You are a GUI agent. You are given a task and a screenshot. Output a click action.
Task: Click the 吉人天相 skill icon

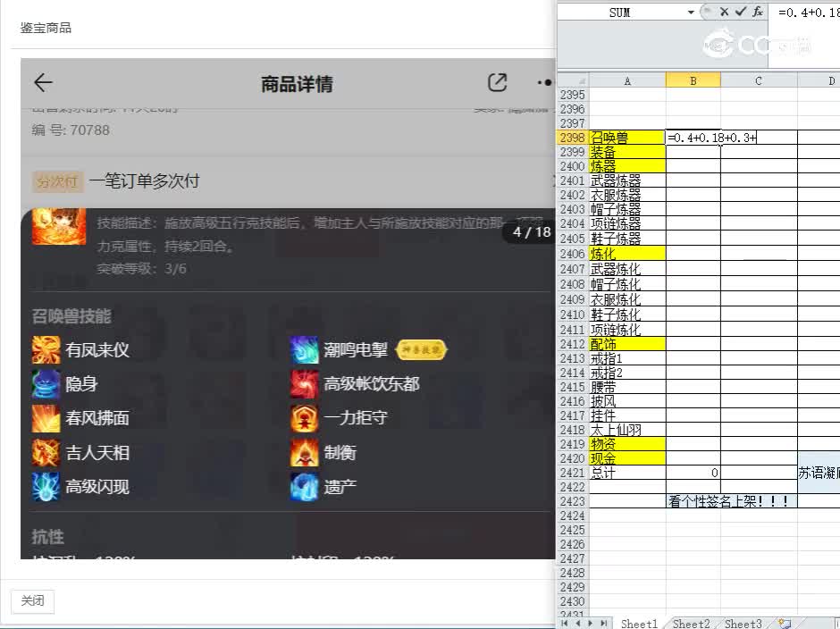[46, 453]
